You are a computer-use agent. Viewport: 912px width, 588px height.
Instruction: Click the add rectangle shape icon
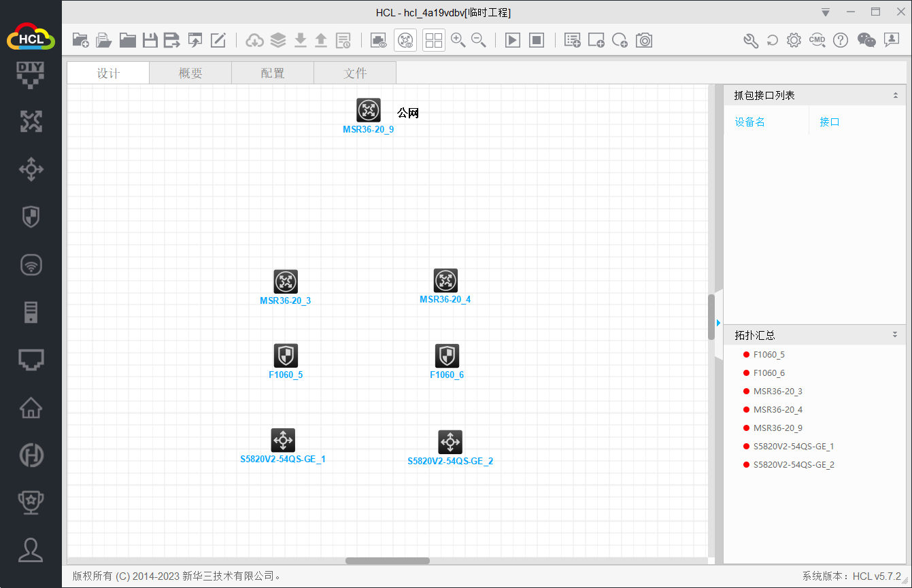(596, 40)
